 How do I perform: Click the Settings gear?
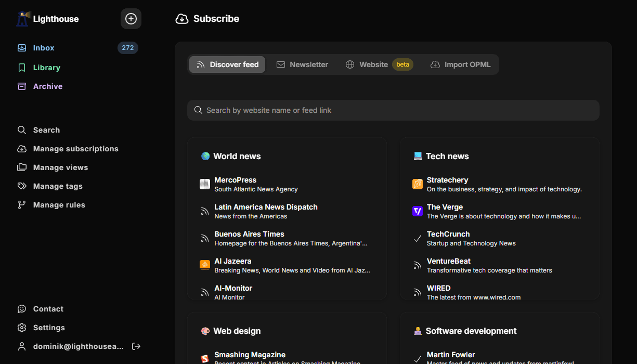coord(21,327)
